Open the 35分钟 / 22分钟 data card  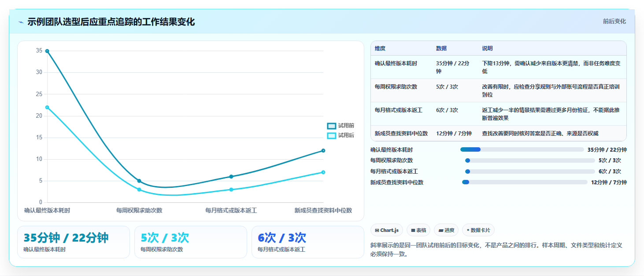(74, 242)
